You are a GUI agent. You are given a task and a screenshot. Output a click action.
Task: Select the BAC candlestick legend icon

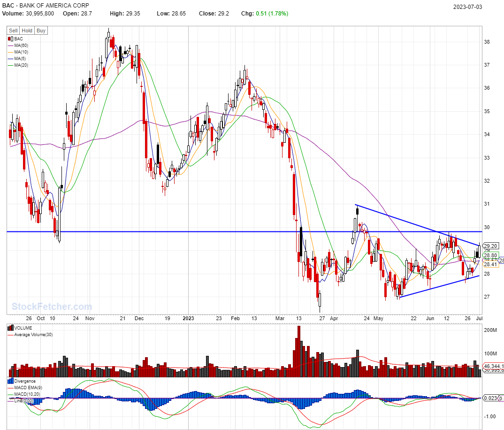pyautogui.click(x=10, y=39)
